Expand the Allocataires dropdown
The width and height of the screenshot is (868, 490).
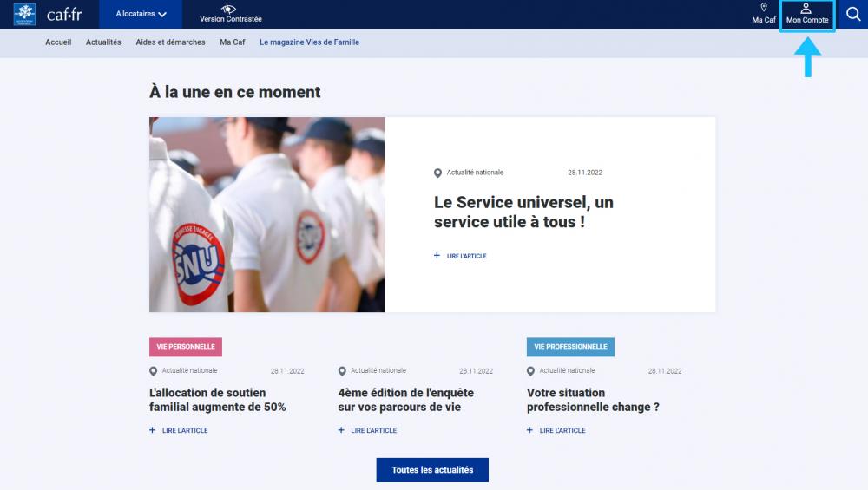pyautogui.click(x=141, y=14)
